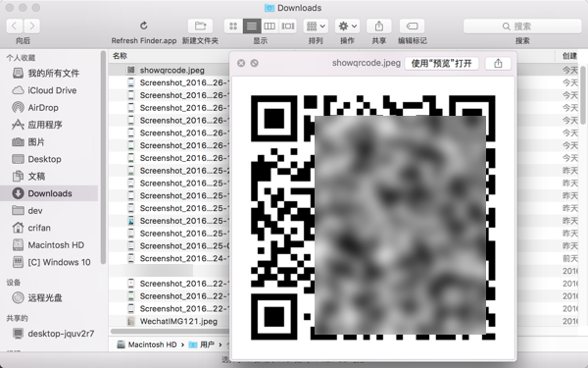Open the 排列 arrange dropdown
The image size is (588, 368).
click(316, 26)
